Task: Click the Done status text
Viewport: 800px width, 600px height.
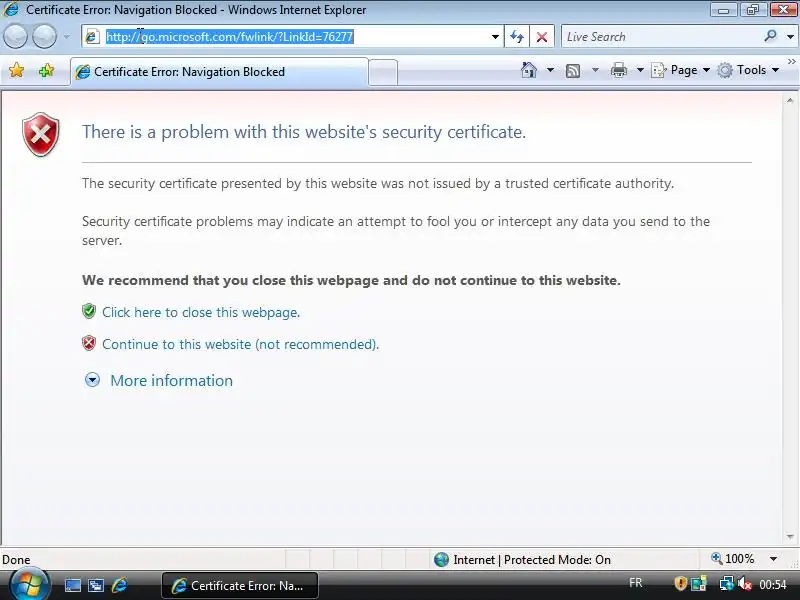Action: pyautogui.click(x=16, y=560)
